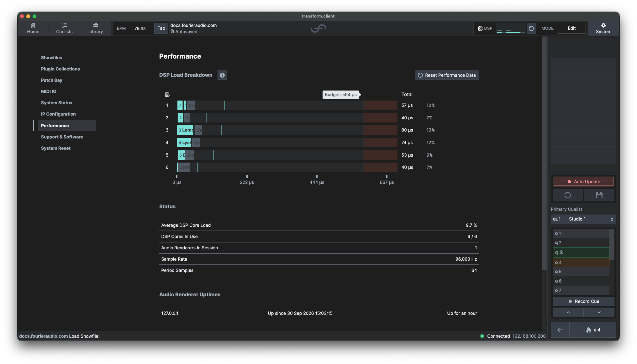Select cue Q 6 in the list
The height and width of the screenshot is (364, 637).
581,281
